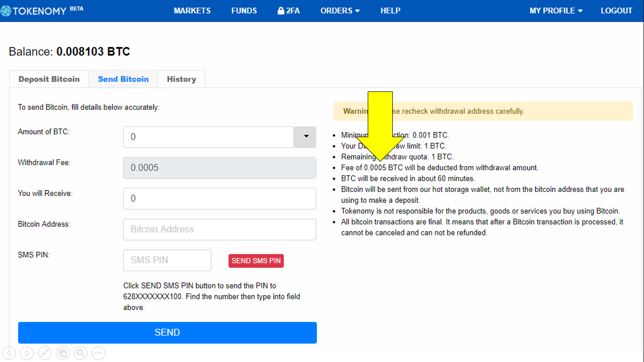Click the LOGOUT link
Viewport: 644px width, 362px height.
click(616, 10)
